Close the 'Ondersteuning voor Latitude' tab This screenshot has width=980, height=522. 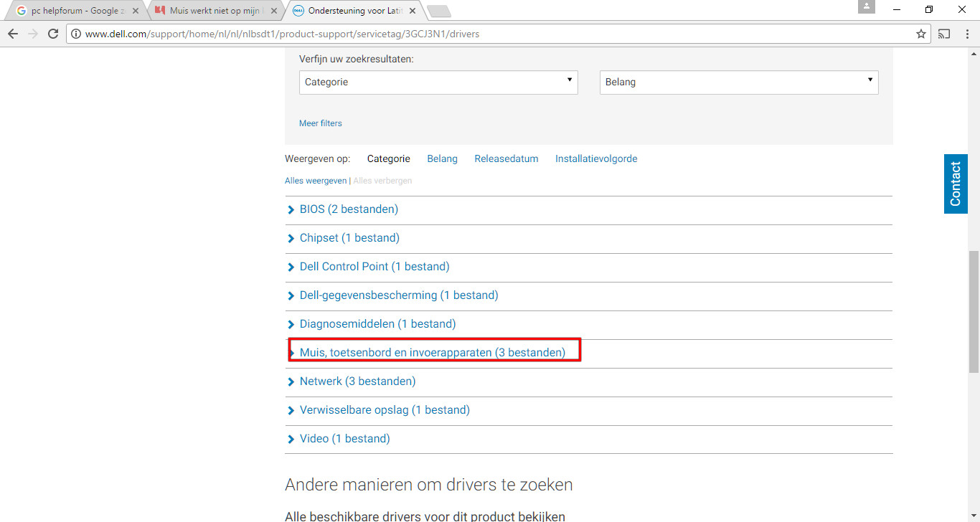tap(413, 11)
